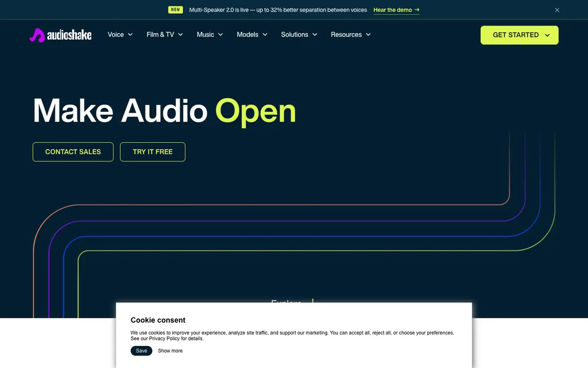The height and width of the screenshot is (368, 588).
Task: Open the Film & TV menu
Action: coord(165,35)
